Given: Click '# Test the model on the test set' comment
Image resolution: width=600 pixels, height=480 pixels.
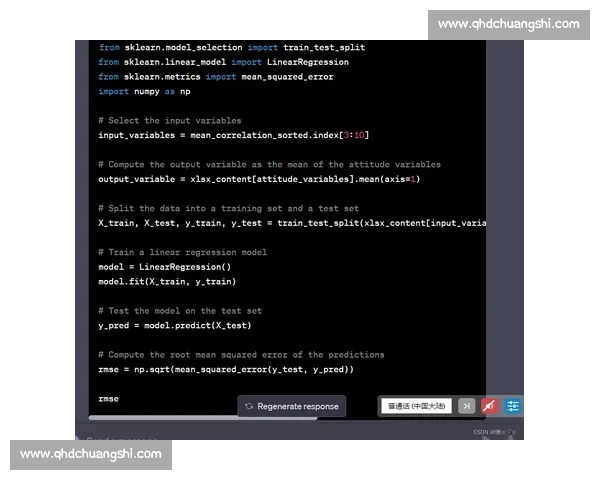Looking at the screenshot, I should pos(180,311).
